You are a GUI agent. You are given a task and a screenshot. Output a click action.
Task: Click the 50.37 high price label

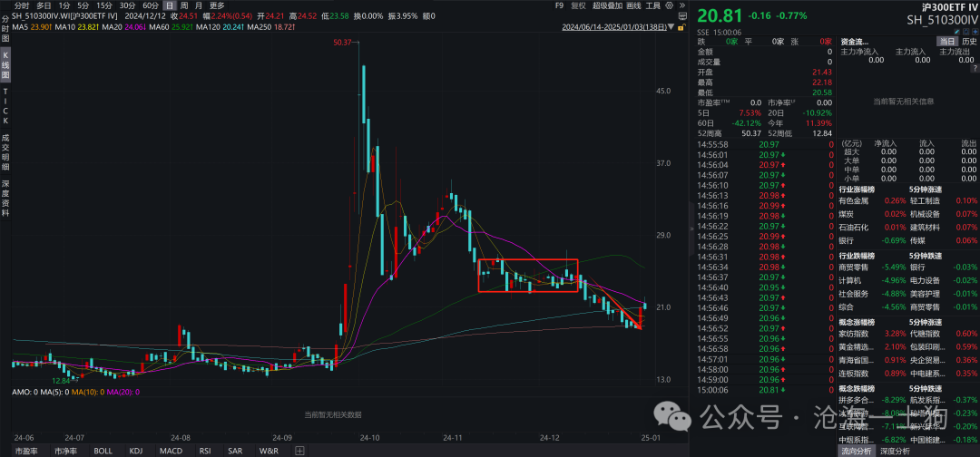pos(344,42)
